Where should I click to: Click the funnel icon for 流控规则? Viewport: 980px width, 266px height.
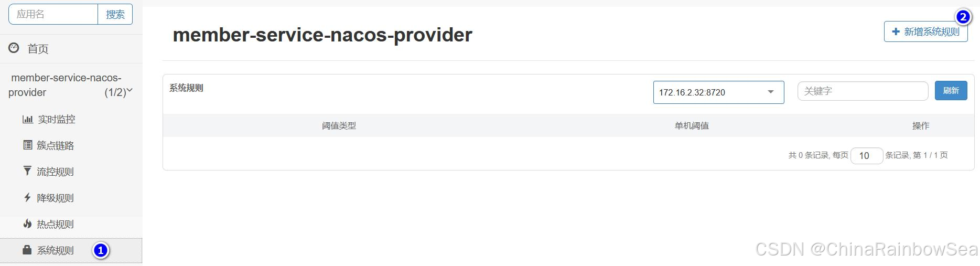pos(28,171)
